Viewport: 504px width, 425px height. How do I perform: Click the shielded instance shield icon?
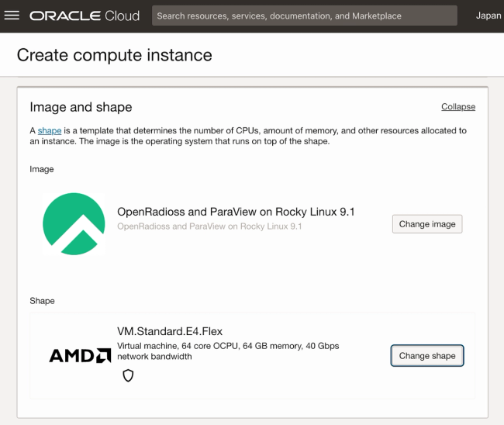click(x=128, y=375)
